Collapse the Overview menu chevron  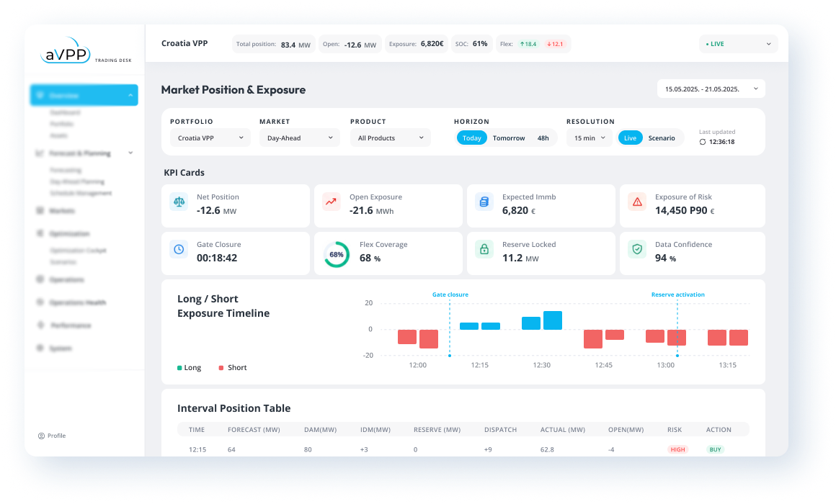(x=130, y=95)
